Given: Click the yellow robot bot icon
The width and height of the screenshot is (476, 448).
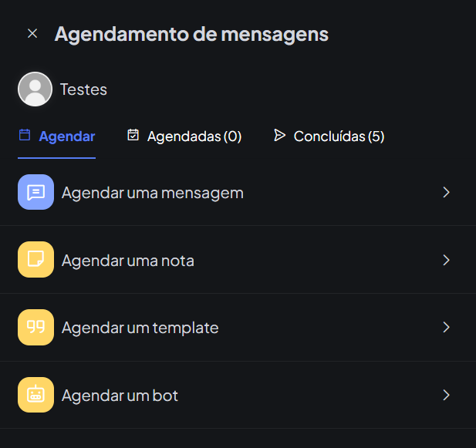Looking at the screenshot, I should (35, 396).
